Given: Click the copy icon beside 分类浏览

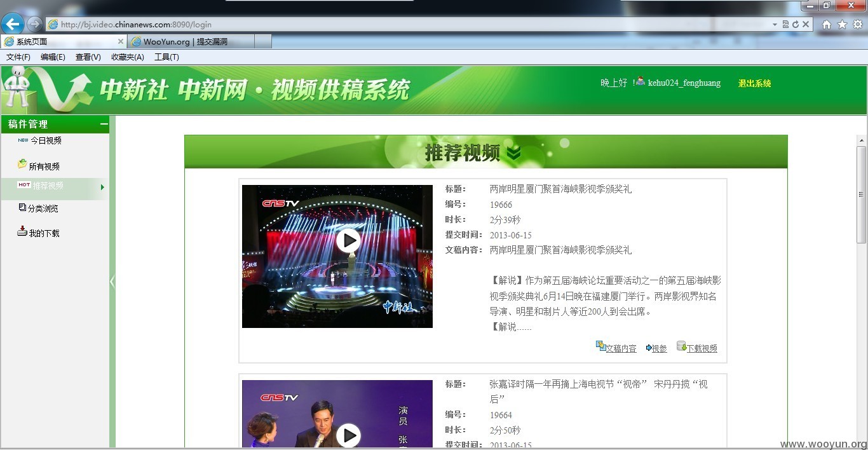Looking at the screenshot, I should [x=22, y=207].
